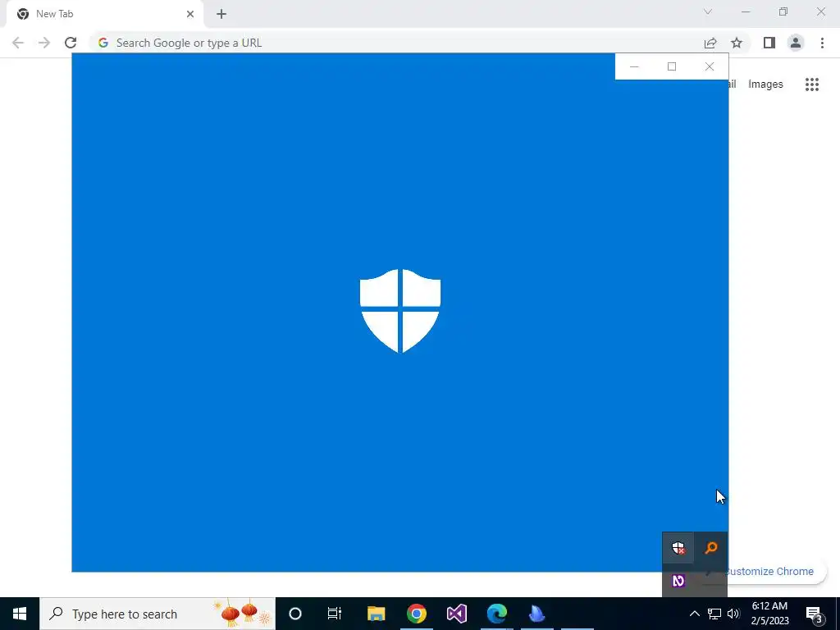This screenshot has height=630, width=840.
Task: Open the Google apps grid
Action: [x=812, y=84]
